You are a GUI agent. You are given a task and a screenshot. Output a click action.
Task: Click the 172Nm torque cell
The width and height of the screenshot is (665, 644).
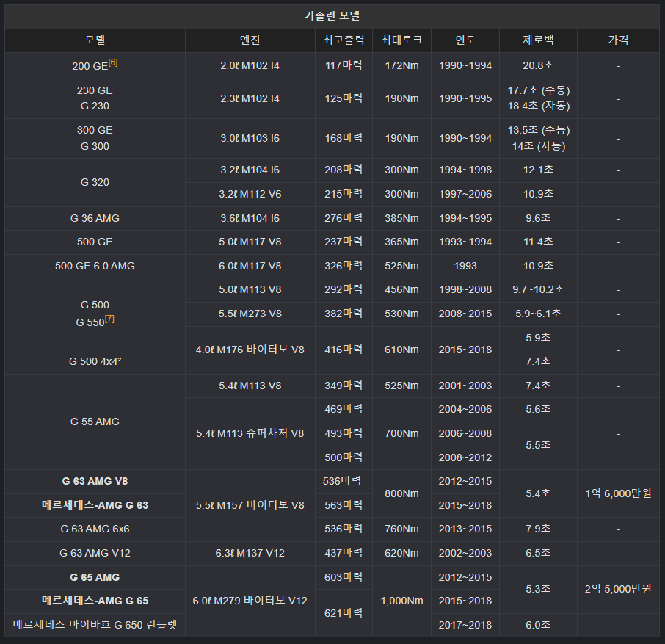[401, 66]
